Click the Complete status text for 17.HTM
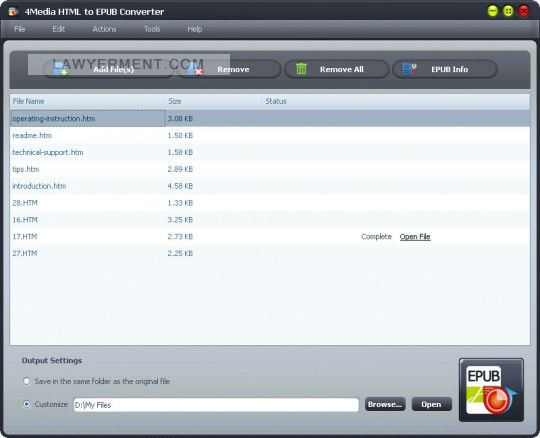Viewport: 540px width, 438px height. pos(376,237)
